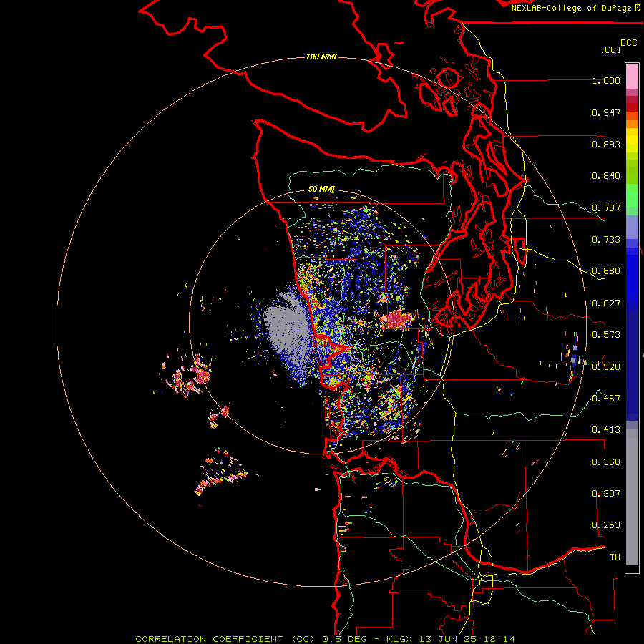644x644 pixels.
Task: Pick the light pink segment of color bar
Action: 632,77
